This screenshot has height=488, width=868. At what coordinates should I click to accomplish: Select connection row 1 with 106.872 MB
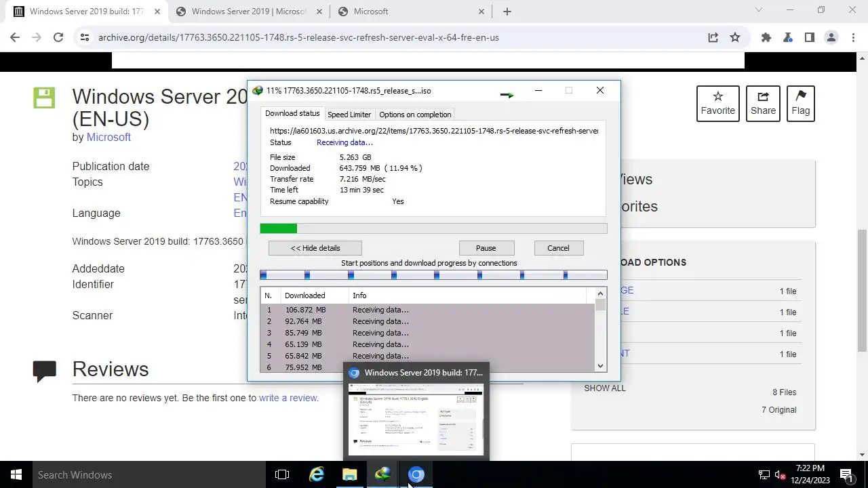point(427,310)
